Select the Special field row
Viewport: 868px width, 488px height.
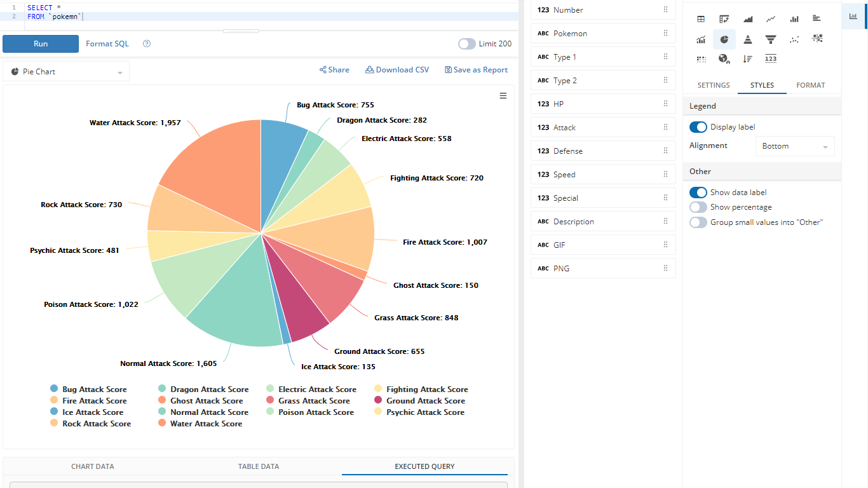pos(603,198)
